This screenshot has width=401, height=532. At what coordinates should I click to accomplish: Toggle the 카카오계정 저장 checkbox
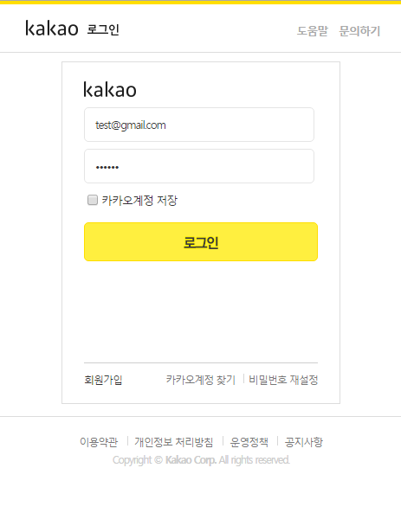click(93, 200)
